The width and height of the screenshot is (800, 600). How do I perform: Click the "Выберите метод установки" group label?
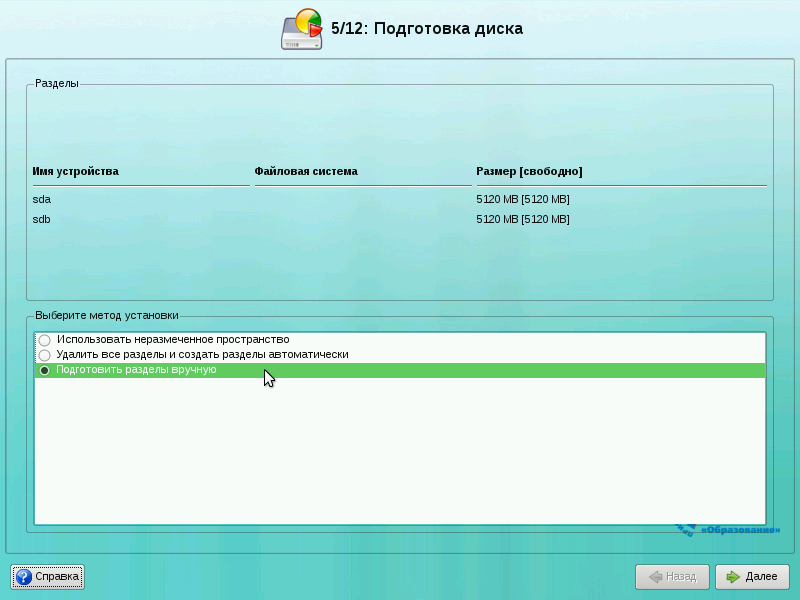[107, 315]
